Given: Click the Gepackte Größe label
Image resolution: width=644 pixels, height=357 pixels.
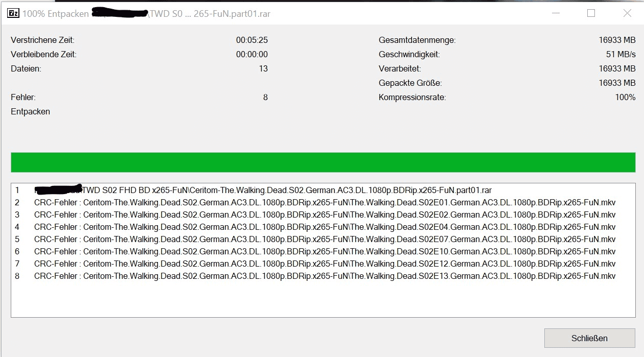Looking at the screenshot, I should 410,83.
